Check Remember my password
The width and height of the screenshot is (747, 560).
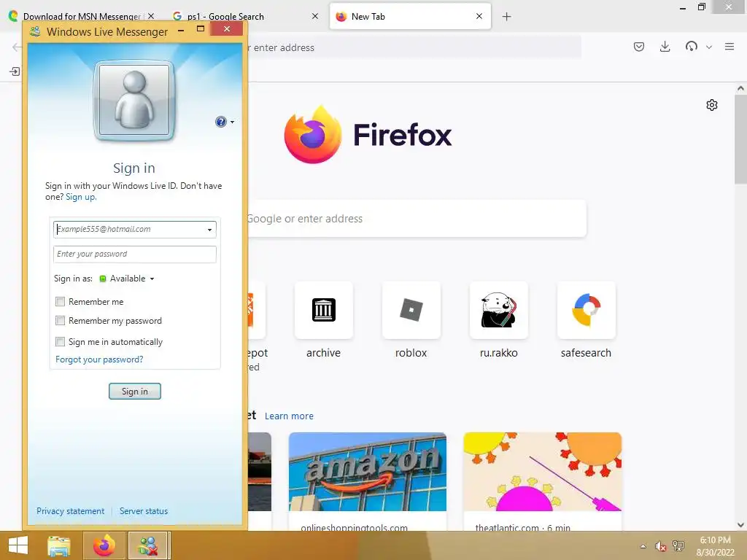tap(60, 321)
